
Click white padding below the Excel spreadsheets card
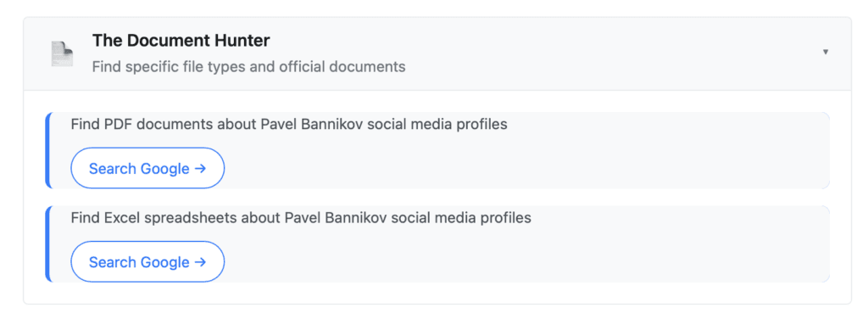(437, 293)
